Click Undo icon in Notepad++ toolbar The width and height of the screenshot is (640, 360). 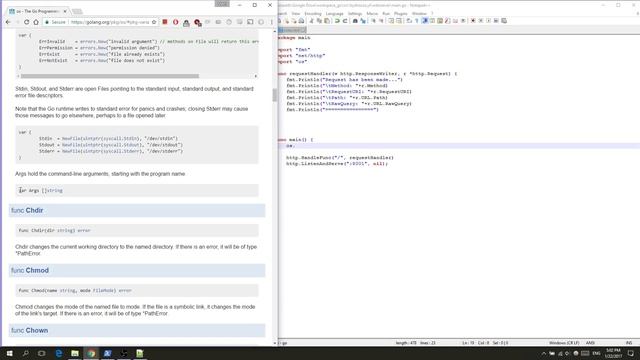(x=337, y=21)
